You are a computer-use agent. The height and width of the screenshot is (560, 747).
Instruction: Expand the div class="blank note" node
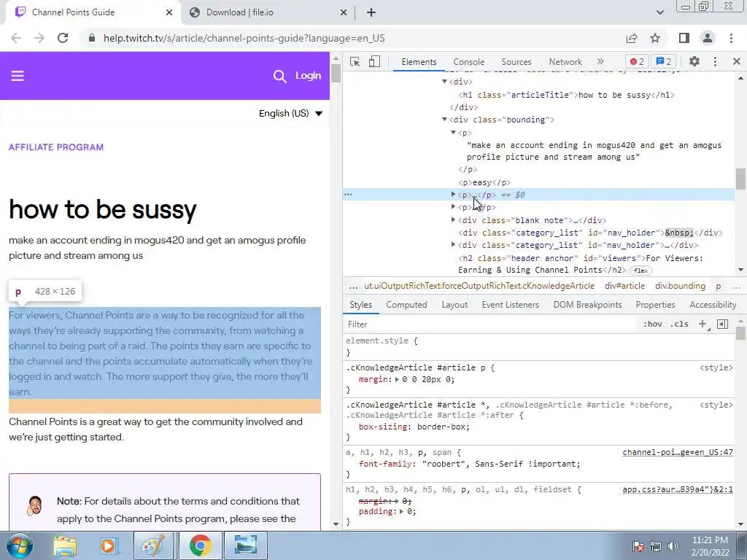(x=454, y=219)
